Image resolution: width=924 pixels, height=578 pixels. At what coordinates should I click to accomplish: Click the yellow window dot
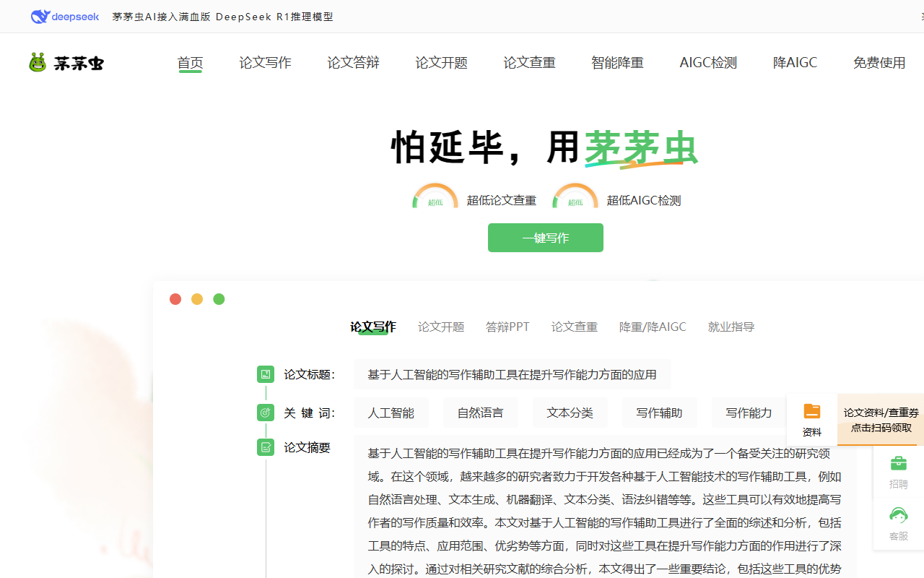point(197,299)
